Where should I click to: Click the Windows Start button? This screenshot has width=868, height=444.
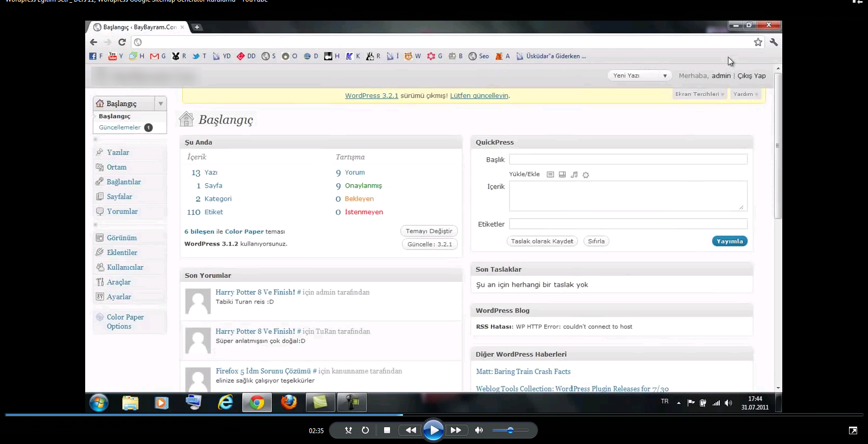coord(99,403)
